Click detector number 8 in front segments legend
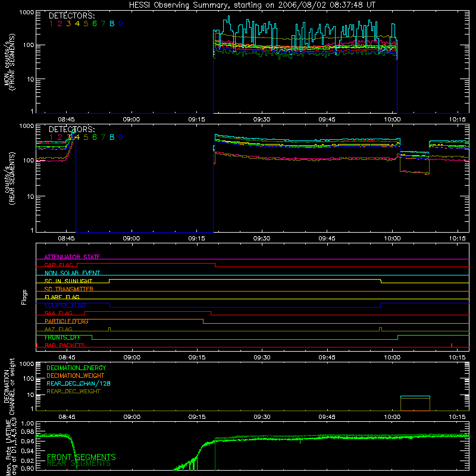476x476 pixels. (112, 24)
